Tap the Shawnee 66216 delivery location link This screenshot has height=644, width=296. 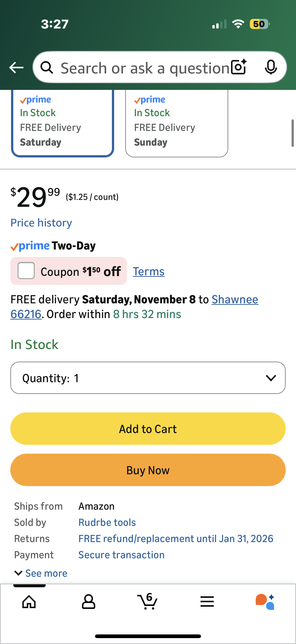[x=235, y=299]
